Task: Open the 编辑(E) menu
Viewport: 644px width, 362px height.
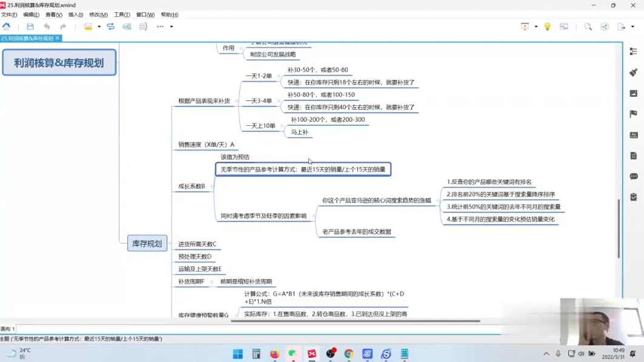Action: pyautogui.click(x=32, y=15)
